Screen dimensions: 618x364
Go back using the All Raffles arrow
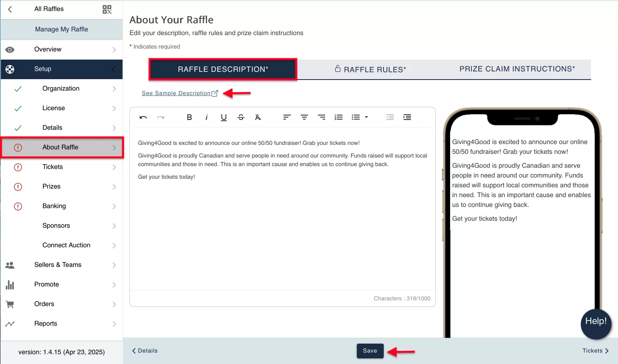click(x=10, y=9)
